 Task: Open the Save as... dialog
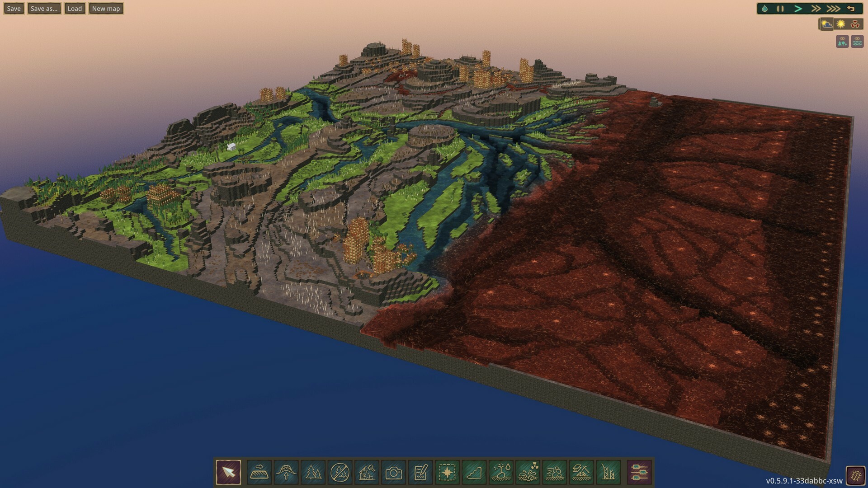point(44,9)
